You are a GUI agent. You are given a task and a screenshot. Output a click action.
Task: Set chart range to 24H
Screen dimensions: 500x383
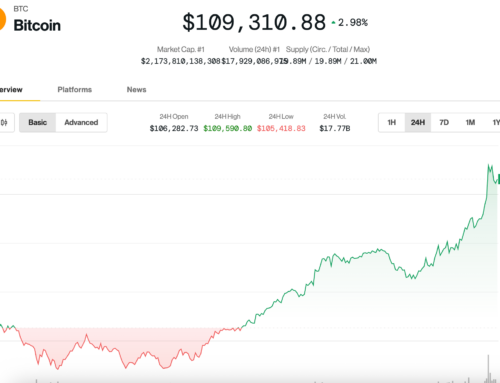pyautogui.click(x=418, y=123)
